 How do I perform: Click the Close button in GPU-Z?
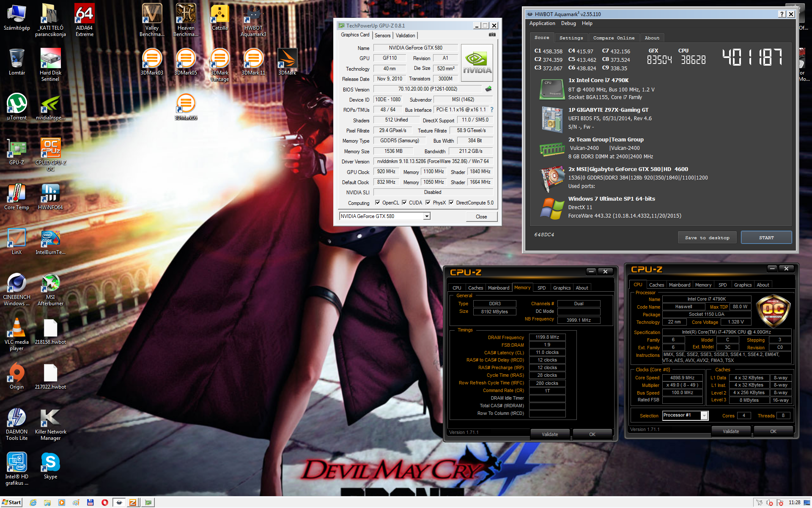click(481, 216)
